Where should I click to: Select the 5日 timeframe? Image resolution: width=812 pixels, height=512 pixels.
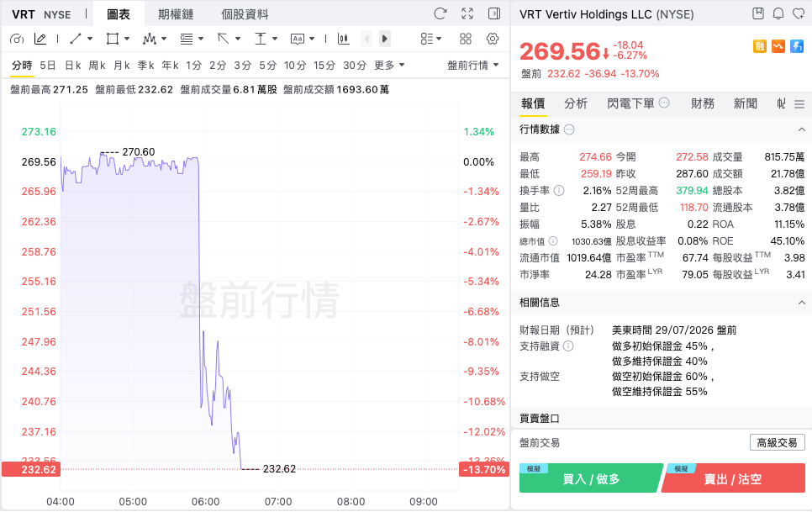click(48, 66)
